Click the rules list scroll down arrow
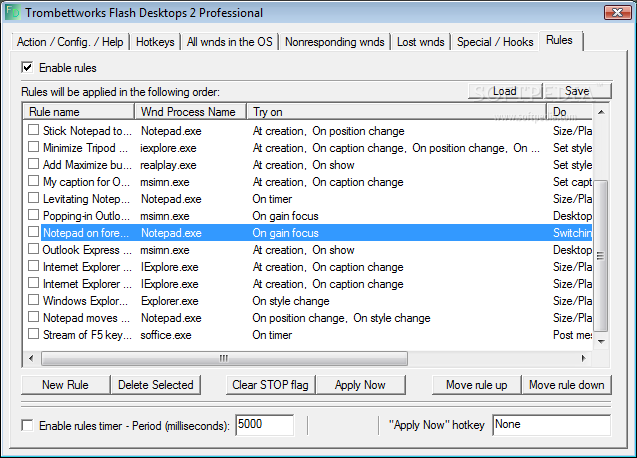This screenshot has width=637, height=458. click(601, 342)
